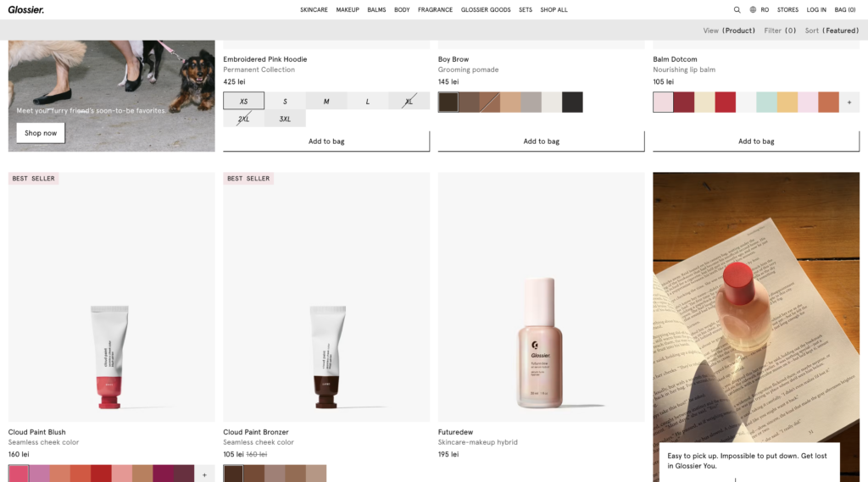Open the GLOSSIER GOODS menu

pyautogui.click(x=486, y=9)
